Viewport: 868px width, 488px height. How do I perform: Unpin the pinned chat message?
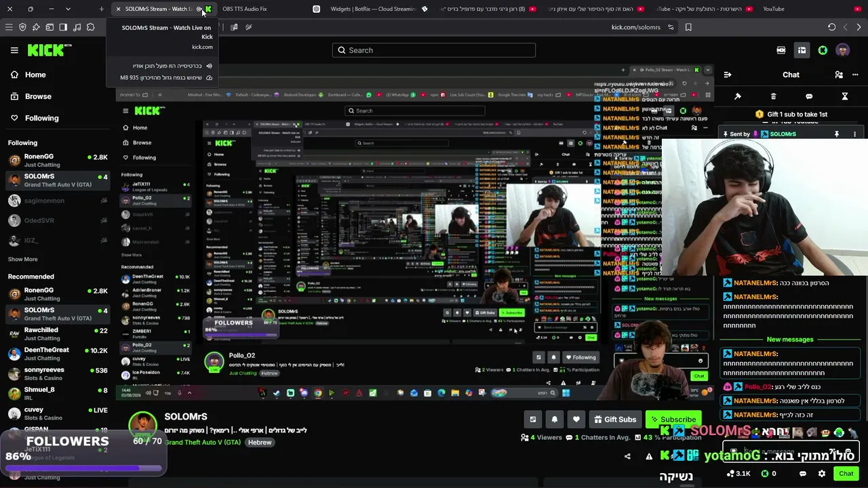pos(837,134)
